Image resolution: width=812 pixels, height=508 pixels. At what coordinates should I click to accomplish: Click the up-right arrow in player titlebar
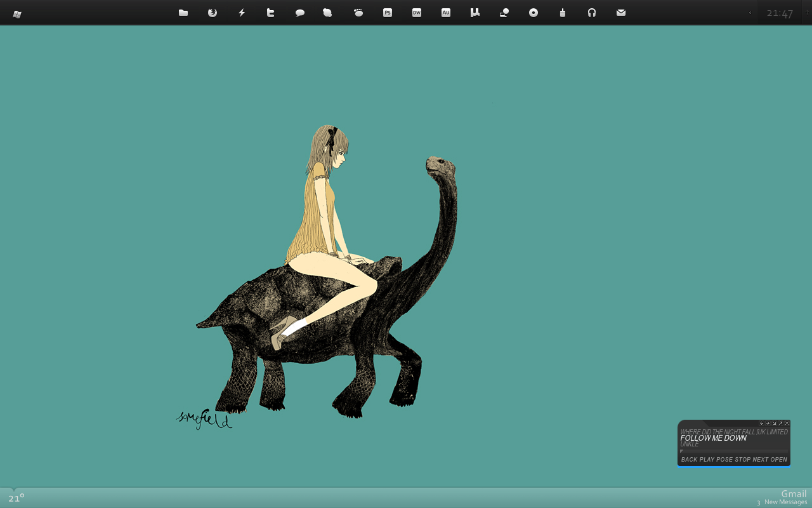click(780, 424)
